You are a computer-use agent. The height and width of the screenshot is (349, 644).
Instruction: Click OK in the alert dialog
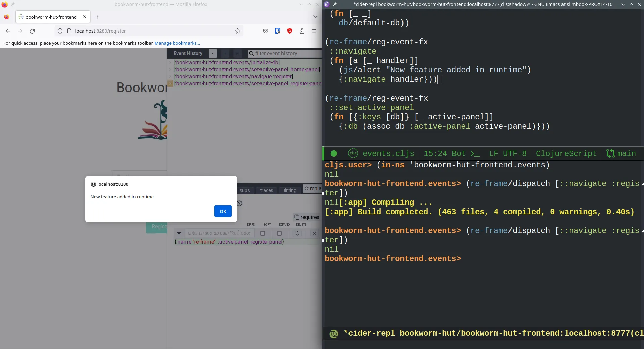coord(223,211)
